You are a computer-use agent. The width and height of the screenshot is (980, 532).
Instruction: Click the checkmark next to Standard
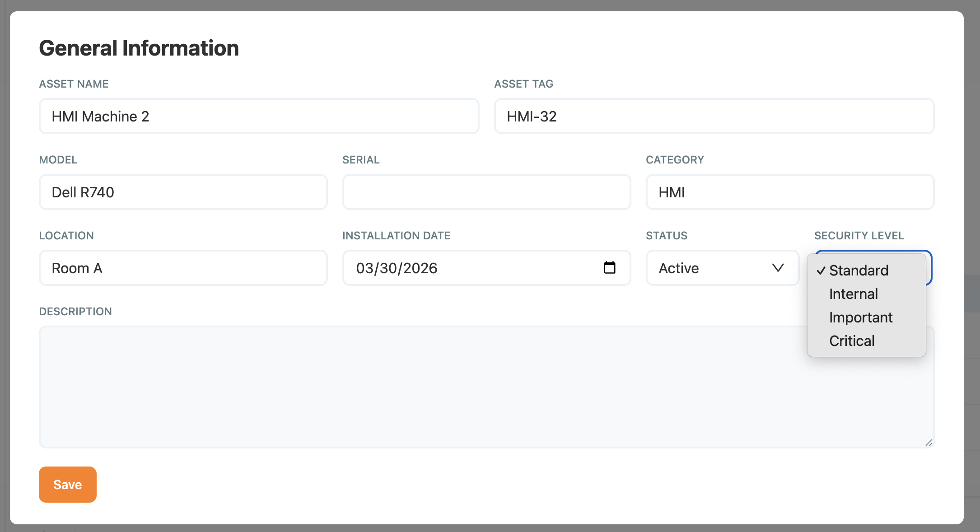[x=821, y=271]
